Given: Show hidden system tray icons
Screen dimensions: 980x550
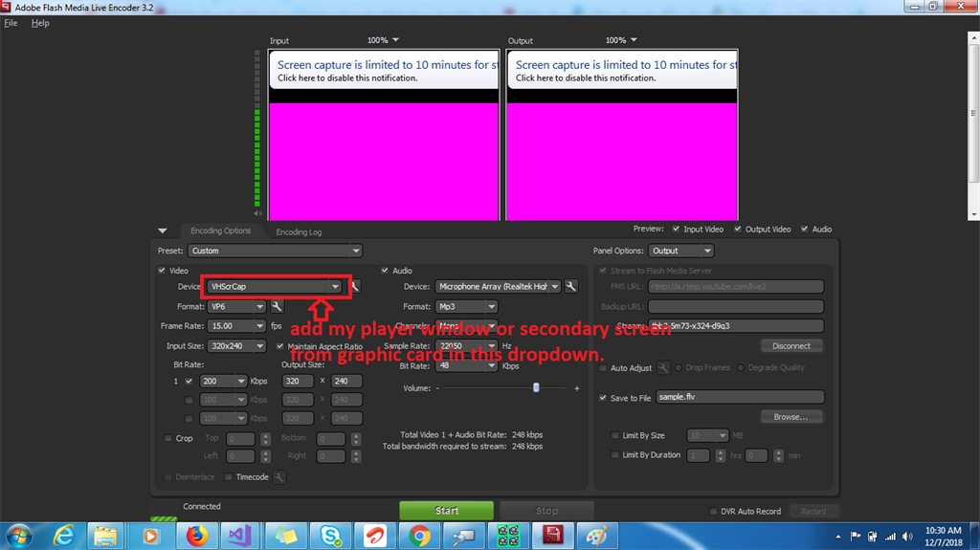Looking at the screenshot, I should (x=838, y=537).
